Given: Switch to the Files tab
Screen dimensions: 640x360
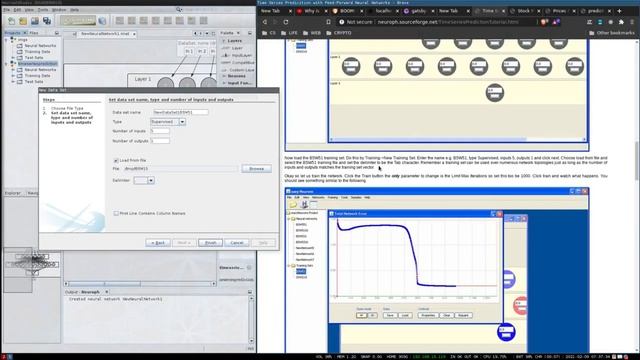Looking at the screenshot, I should [x=34, y=33].
